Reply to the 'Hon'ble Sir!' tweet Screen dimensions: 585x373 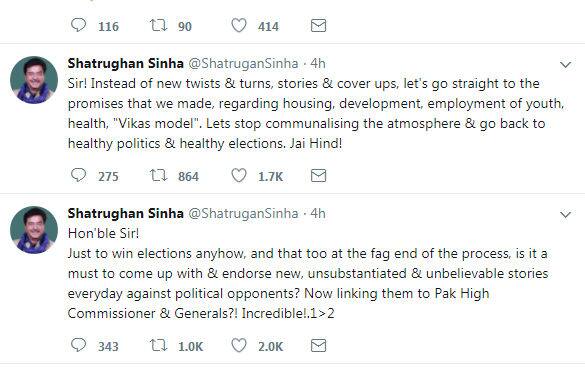tap(78, 345)
